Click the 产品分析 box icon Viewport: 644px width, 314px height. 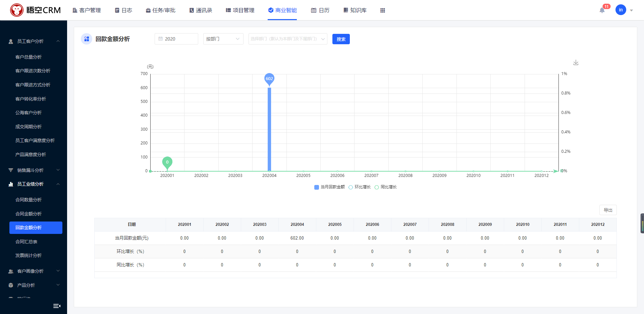[x=11, y=285]
